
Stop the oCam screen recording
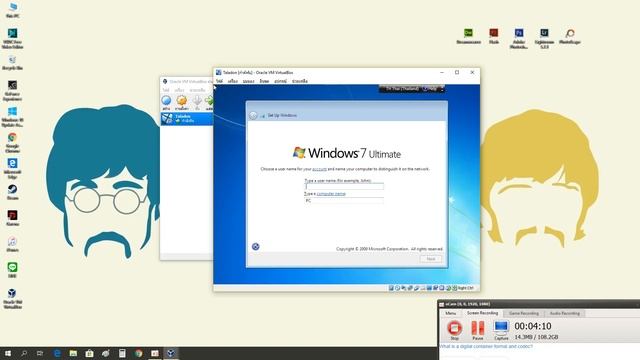click(x=454, y=330)
